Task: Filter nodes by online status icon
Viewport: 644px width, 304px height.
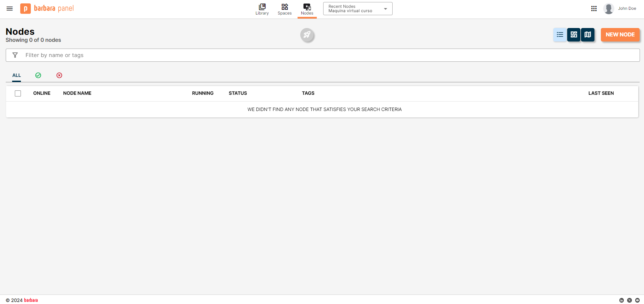Action: coord(38,75)
